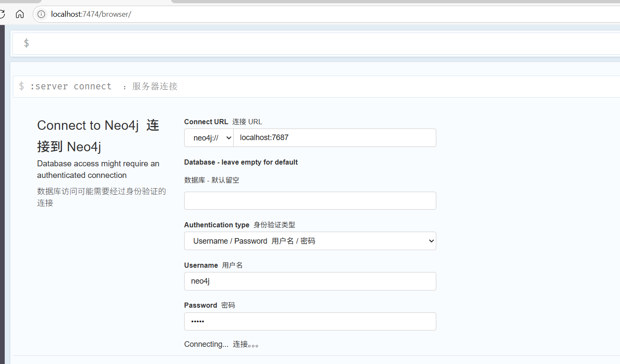Click the 数据库访问可能需要经过身份验证的连接 text
This screenshot has height=364, width=620.
[102, 197]
